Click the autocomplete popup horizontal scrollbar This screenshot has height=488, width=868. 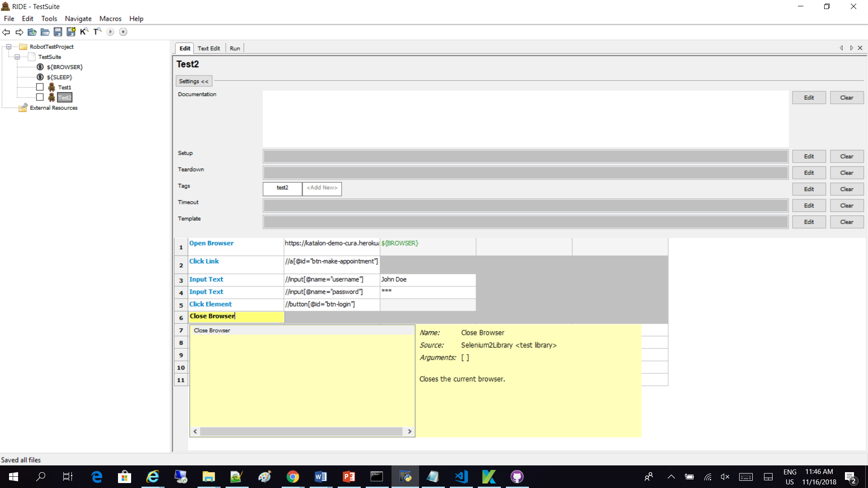(x=302, y=432)
